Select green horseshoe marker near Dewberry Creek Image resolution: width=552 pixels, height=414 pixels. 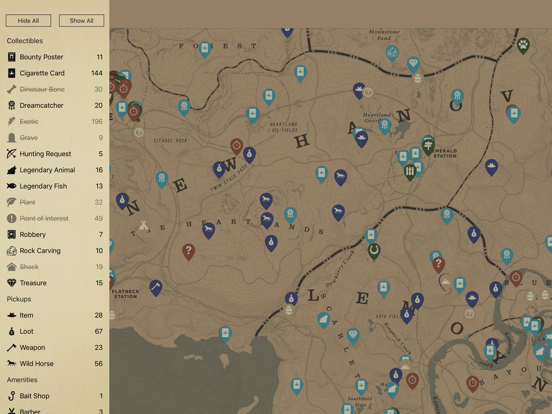click(x=374, y=251)
